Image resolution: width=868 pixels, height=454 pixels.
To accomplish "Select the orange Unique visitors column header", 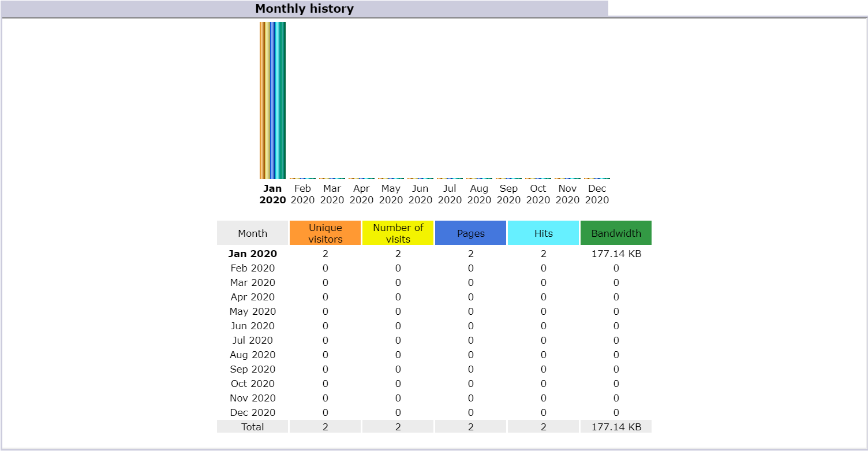I will click(325, 233).
